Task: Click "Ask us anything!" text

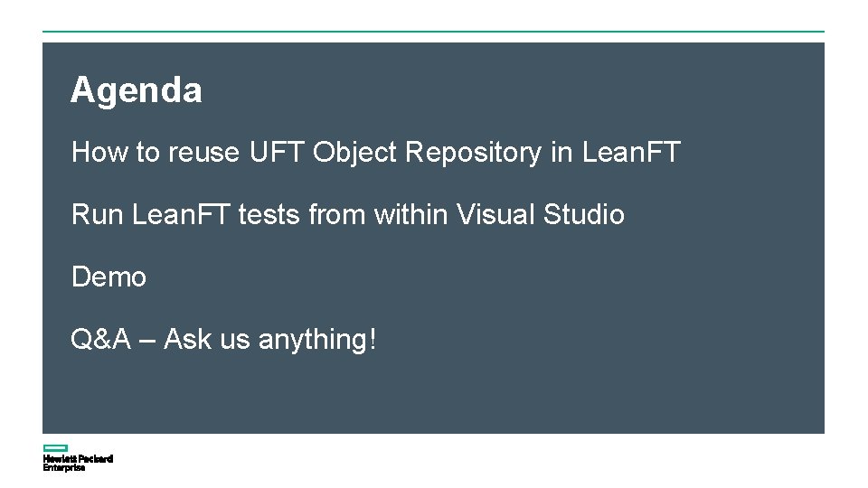Action: coord(269,340)
